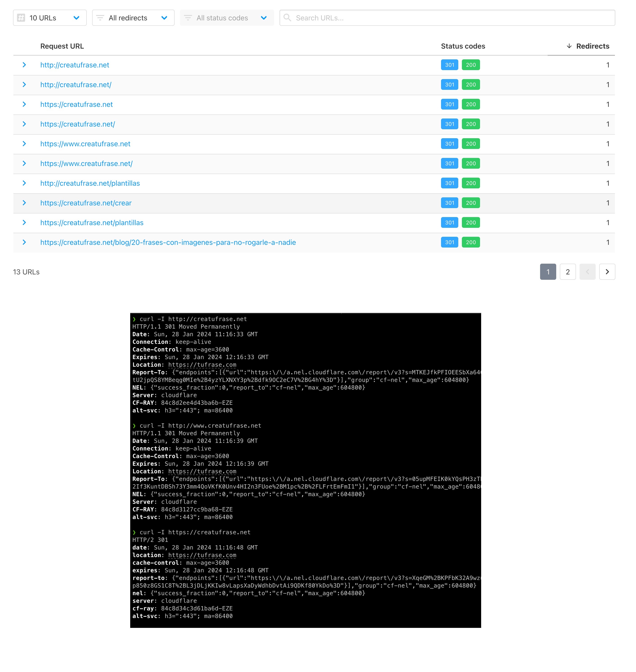Click 200 badge on http://creatufrase.net/plantillas row
Image resolution: width=636 pixels, height=672 pixels.
[x=471, y=183]
